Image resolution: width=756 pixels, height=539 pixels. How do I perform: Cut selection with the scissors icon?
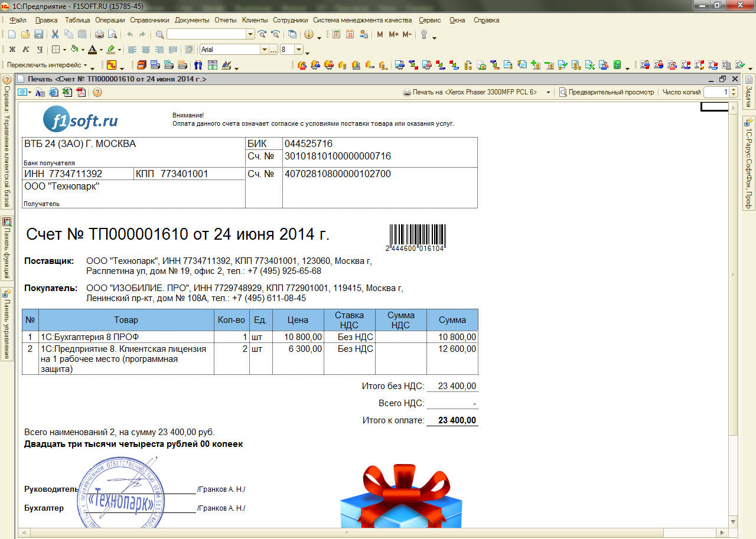pyautogui.click(x=55, y=34)
